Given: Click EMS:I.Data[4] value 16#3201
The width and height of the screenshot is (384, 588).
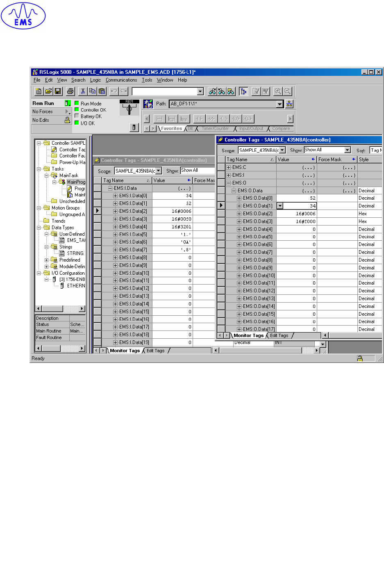Looking at the screenshot, I should (x=173, y=227).
